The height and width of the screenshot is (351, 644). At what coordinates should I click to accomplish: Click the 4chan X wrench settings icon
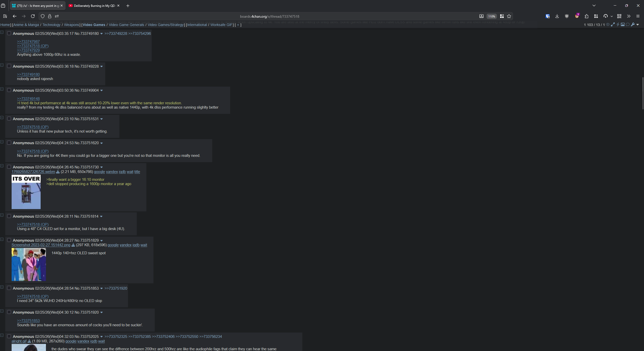(633, 24)
